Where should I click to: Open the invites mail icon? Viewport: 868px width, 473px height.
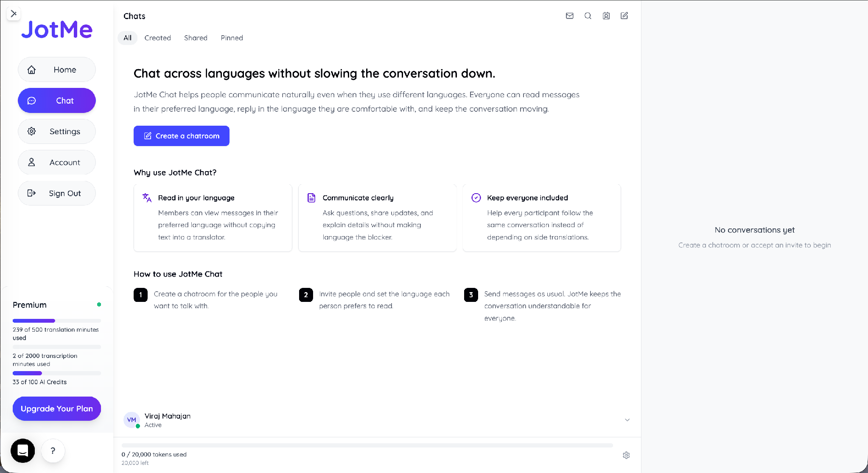[570, 16]
